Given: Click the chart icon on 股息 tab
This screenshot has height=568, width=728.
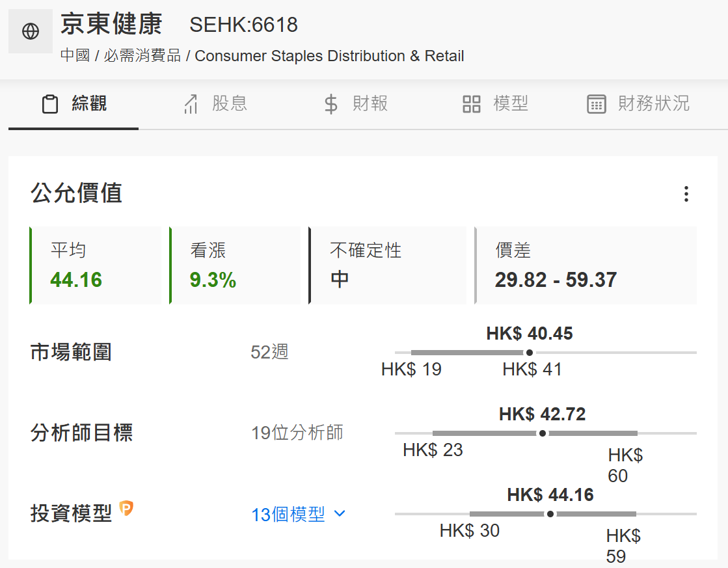Looking at the screenshot, I should click(x=191, y=104).
